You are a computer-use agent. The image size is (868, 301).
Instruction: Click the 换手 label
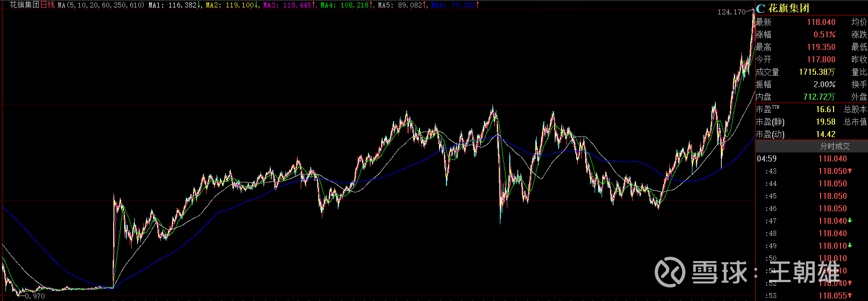point(859,85)
